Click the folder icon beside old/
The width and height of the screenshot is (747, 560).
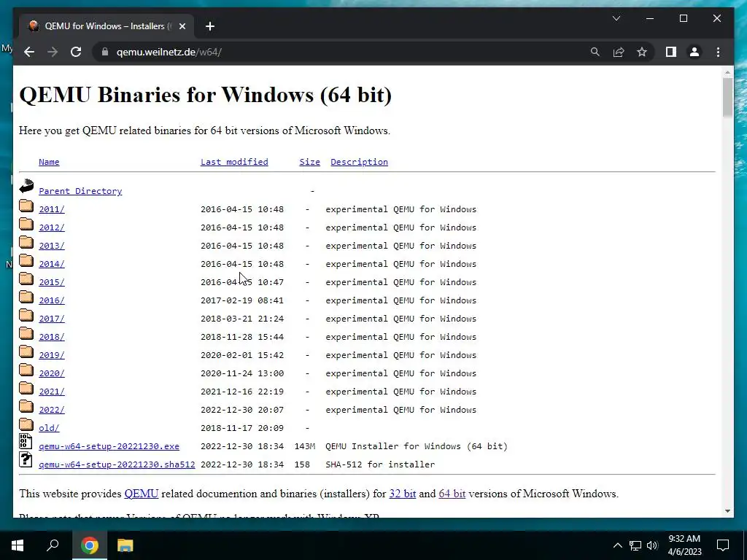point(26,425)
